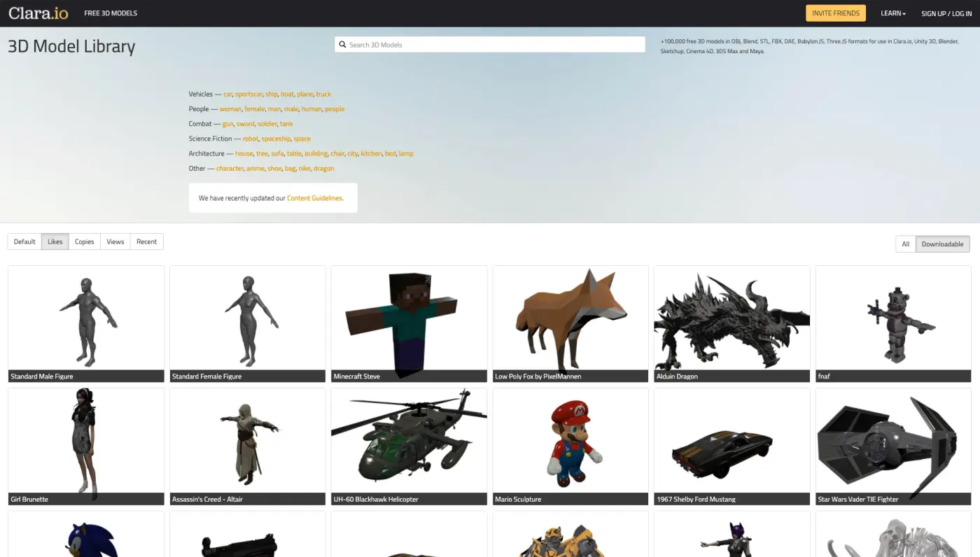Follow the 'woman' category link
980x557 pixels.
tap(230, 109)
